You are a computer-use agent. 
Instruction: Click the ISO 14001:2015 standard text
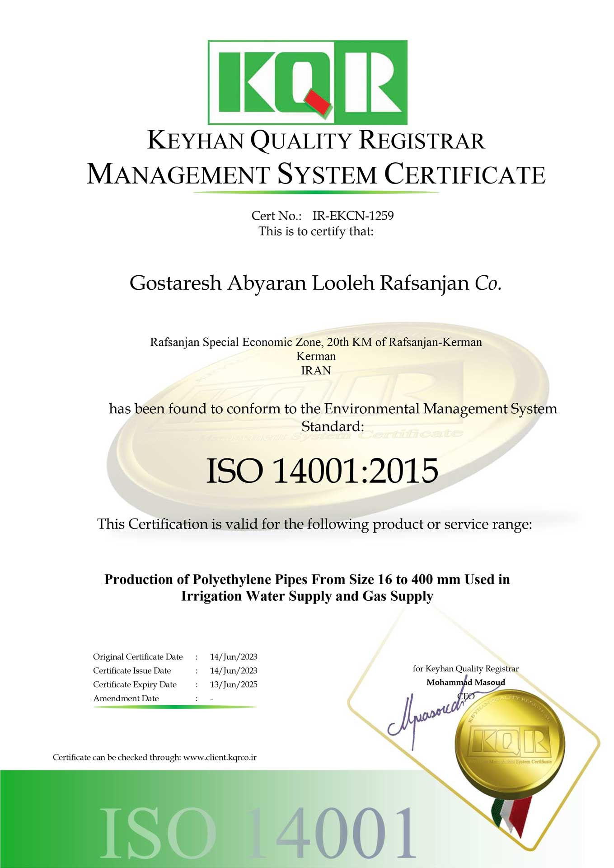[x=322, y=471]
